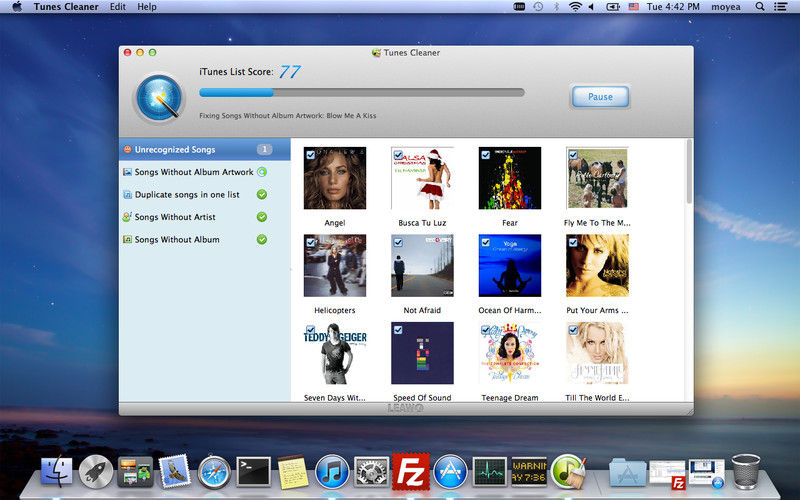Select Songs Without Artist category
The width and height of the screenshot is (800, 500).
pyautogui.click(x=205, y=217)
